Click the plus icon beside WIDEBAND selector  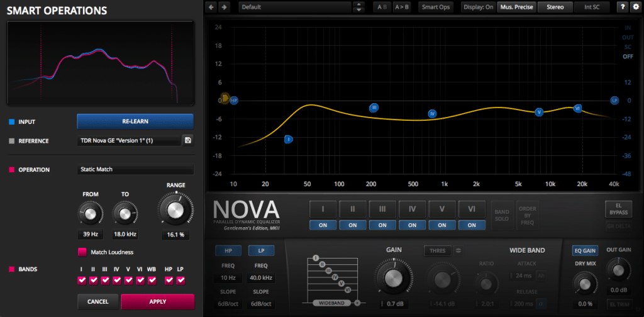[357, 303]
